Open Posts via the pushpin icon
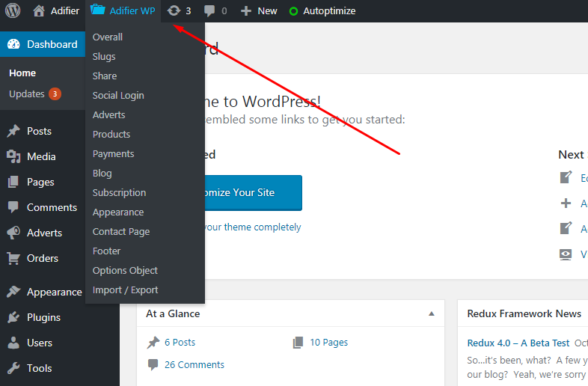588x386 pixels. coord(13,131)
